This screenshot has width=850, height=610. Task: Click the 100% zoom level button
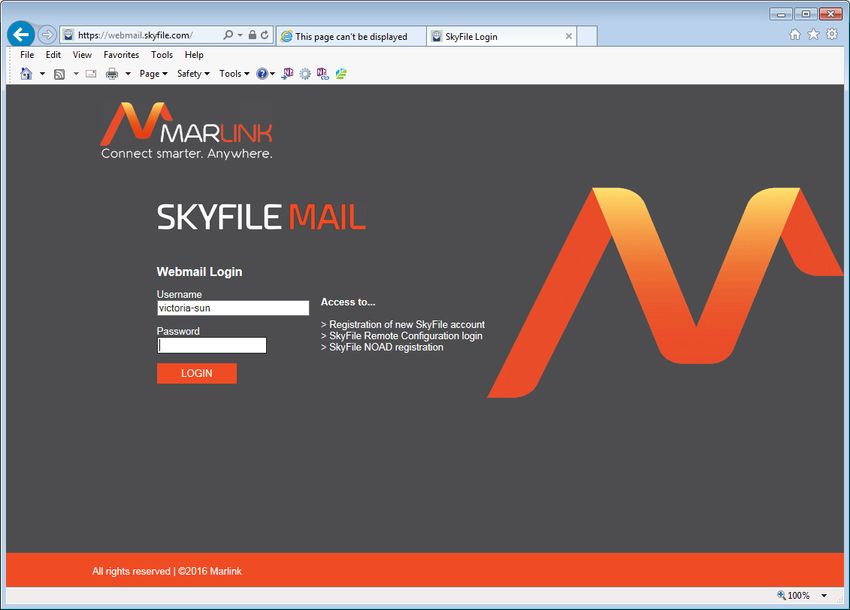pos(794,595)
